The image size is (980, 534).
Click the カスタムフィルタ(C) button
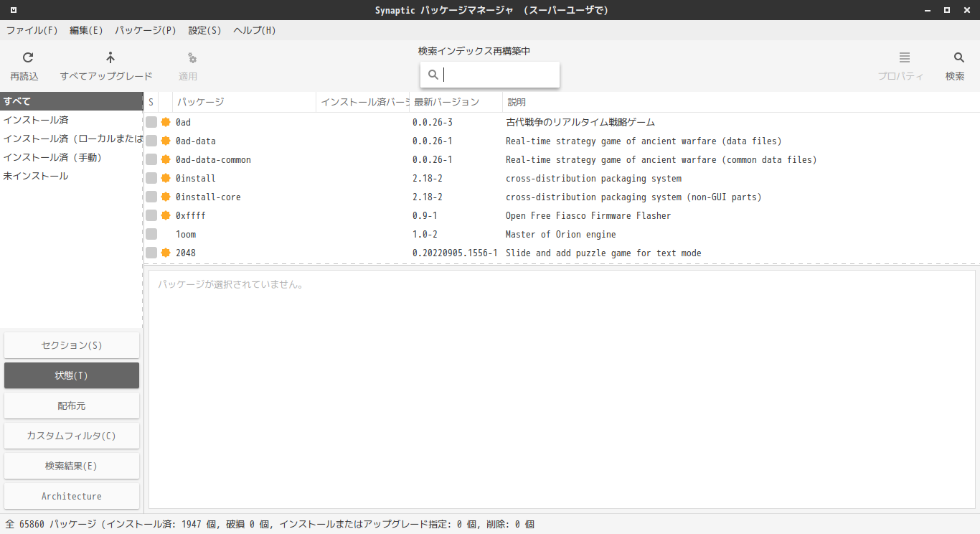[x=72, y=436]
